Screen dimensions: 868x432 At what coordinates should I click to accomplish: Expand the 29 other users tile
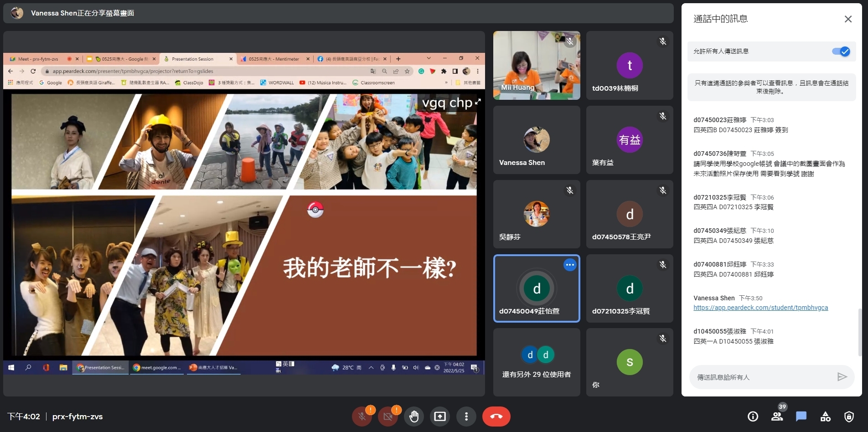pyautogui.click(x=537, y=362)
